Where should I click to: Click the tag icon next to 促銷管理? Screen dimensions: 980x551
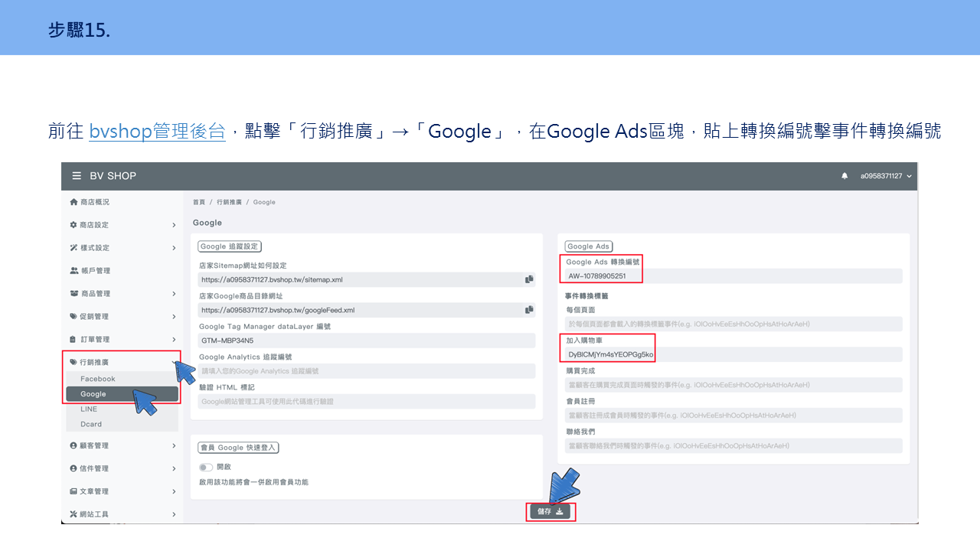73,316
